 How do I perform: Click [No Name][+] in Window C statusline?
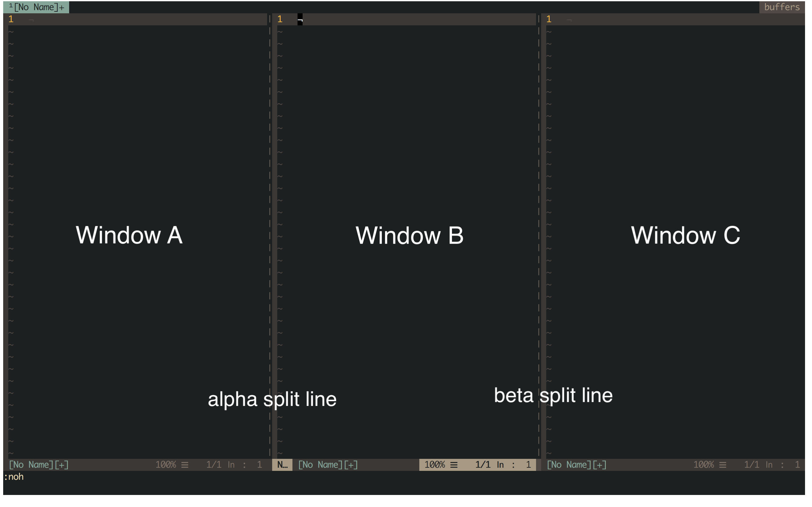point(576,465)
